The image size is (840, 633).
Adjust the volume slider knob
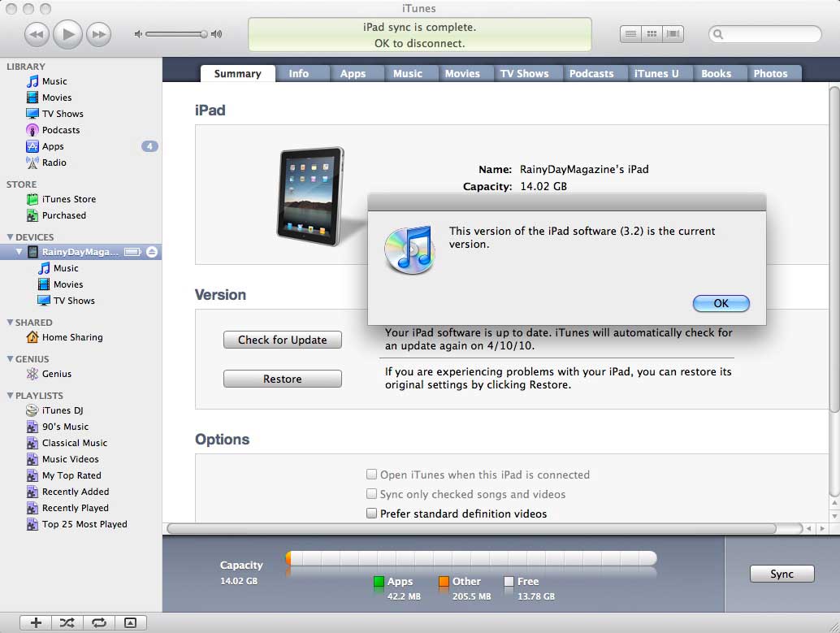coord(204,34)
